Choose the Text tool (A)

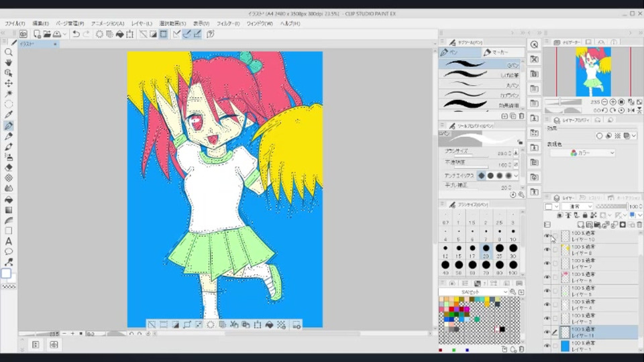click(9, 241)
